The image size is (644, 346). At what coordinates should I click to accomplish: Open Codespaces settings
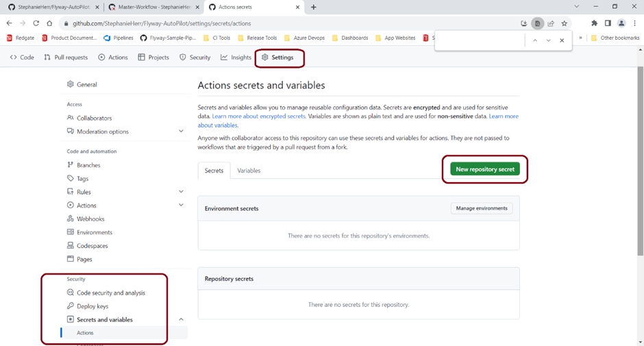pos(92,246)
